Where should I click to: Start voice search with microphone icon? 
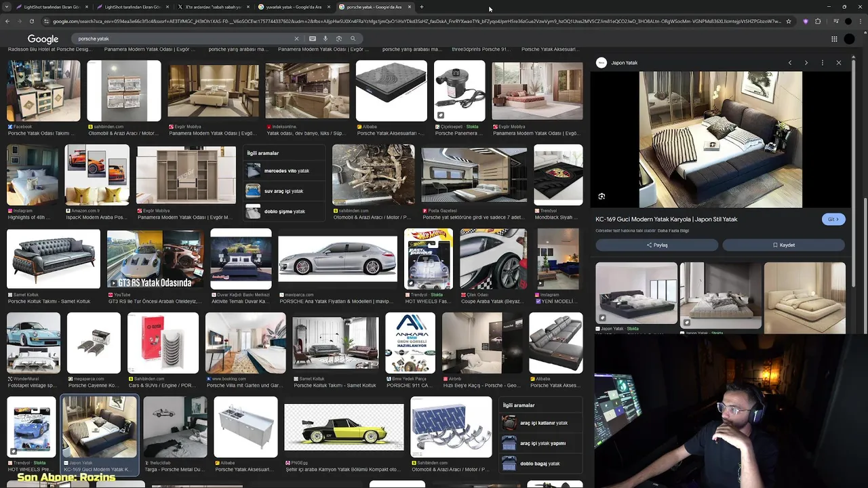coord(325,39)
